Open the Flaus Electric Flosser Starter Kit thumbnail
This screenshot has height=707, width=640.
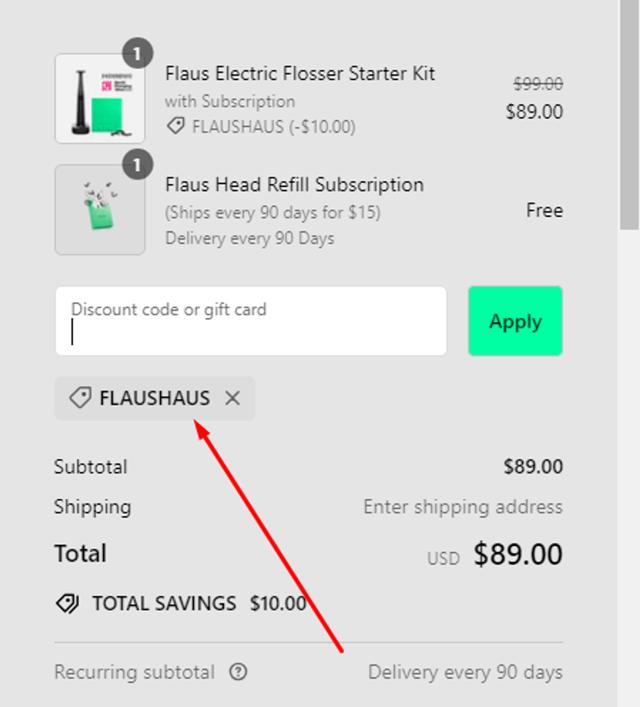[x=100, y=99]
